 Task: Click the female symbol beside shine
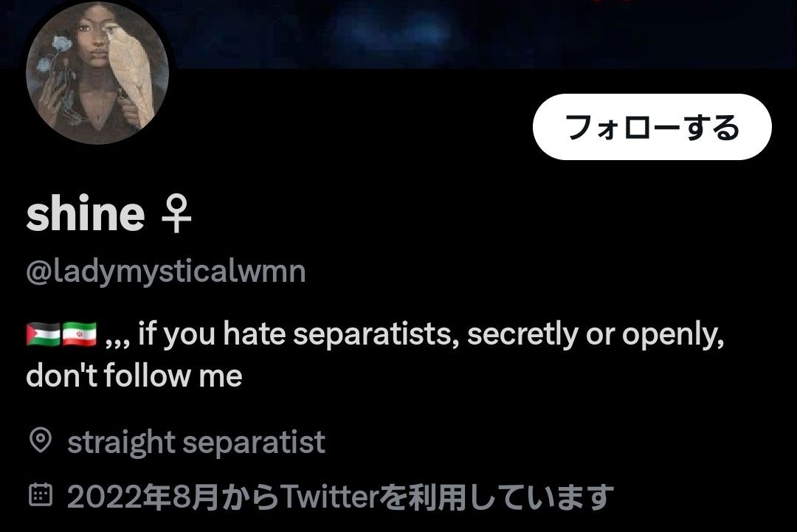coord(176,215)
